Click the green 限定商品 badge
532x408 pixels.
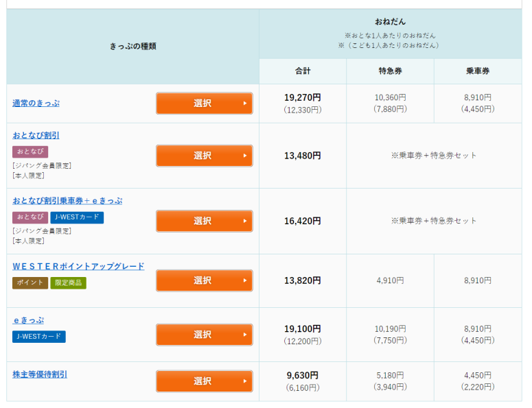point(68,283)
